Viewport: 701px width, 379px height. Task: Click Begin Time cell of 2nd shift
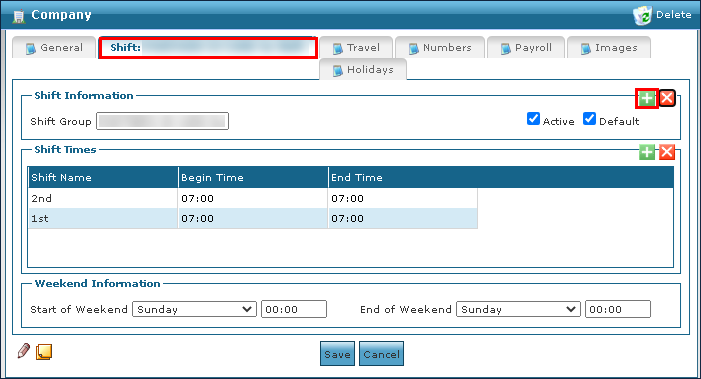[x=253, y=198]
